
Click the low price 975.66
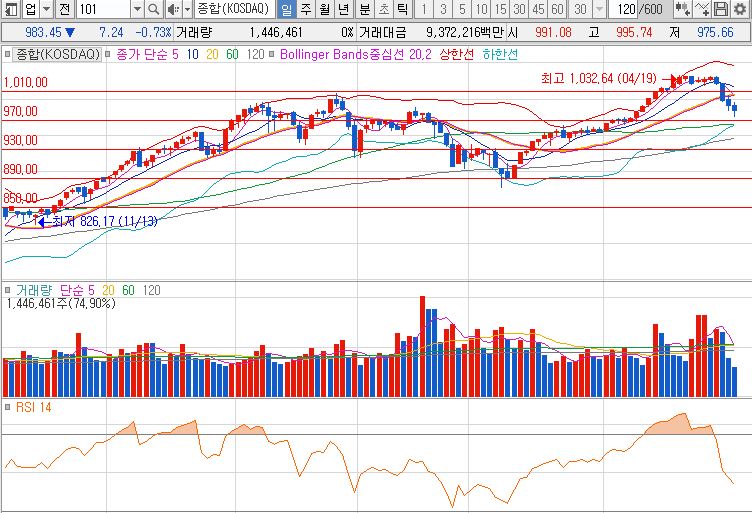[x=715, y=32]
